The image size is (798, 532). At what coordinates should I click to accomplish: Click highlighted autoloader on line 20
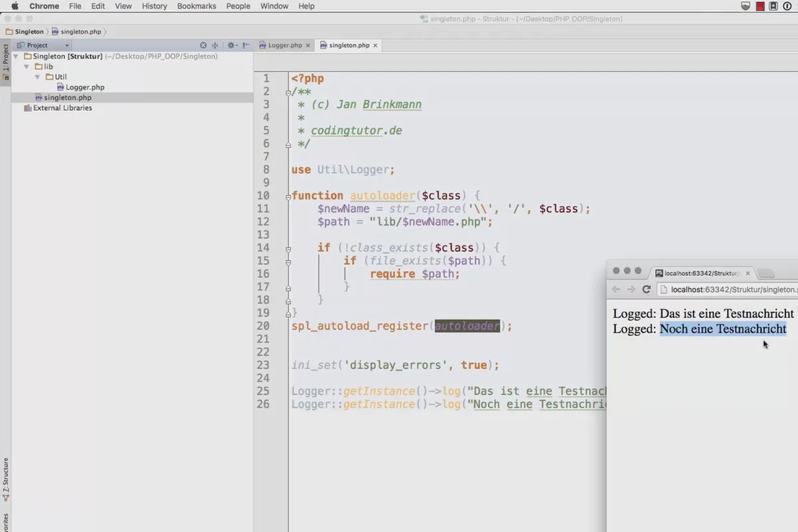click(x=467, y=326)
